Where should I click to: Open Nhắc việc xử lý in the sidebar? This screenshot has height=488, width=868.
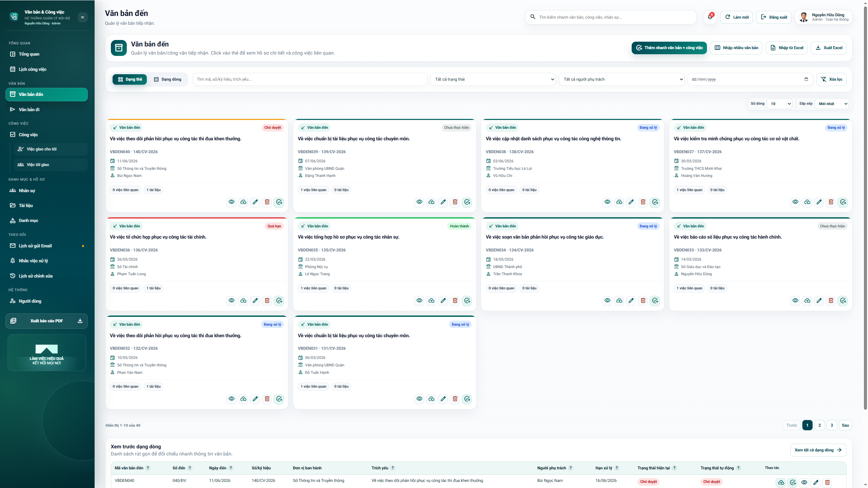tap(46, 261)
